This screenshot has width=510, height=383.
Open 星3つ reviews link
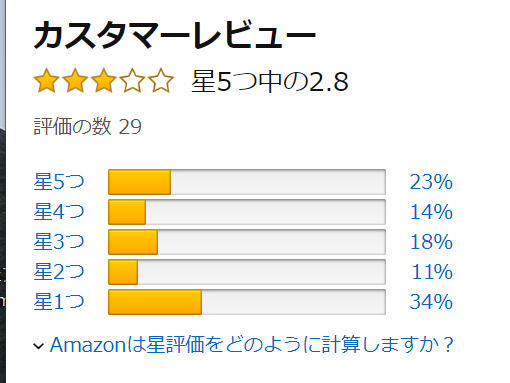59,242
